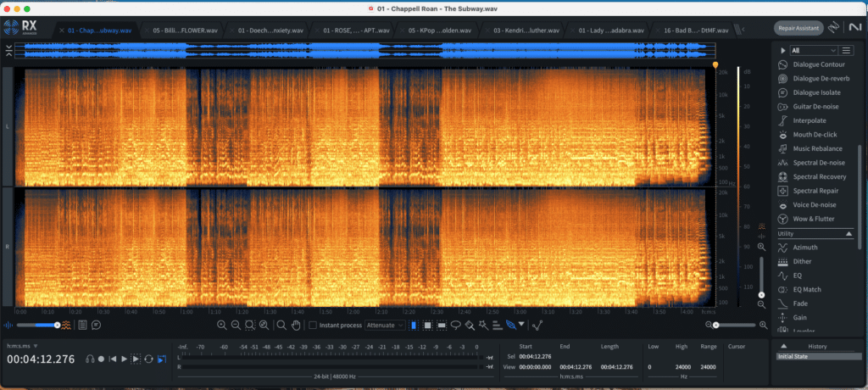Viewport: 868px width, 390px height.
Task: Select the brush selection tool
Action: (x=470, y=326)
